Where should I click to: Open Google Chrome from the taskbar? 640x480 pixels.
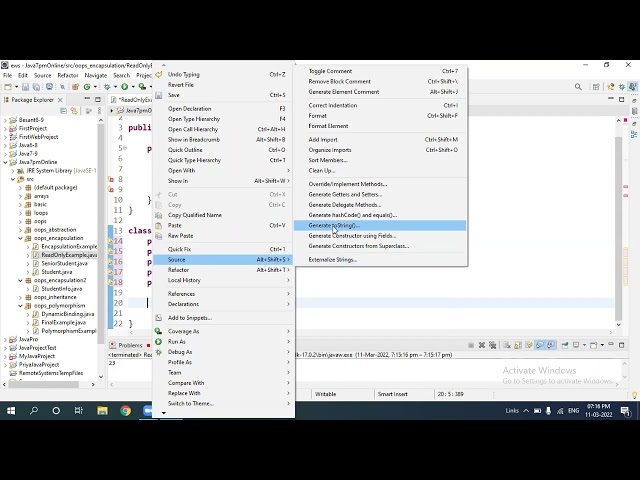pyautogui.click(x=125, y=410)
